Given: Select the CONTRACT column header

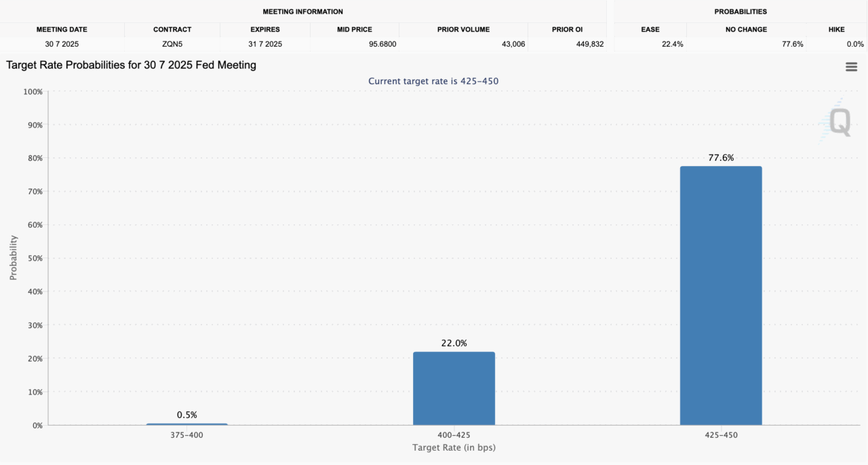Looking at the screenshot, I should pyautogui.click(x=172, y=29).
